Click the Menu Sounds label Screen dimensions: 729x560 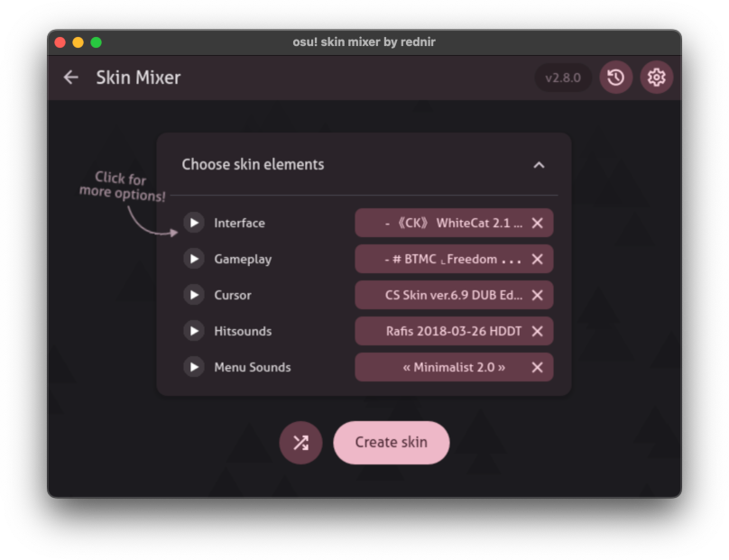click(x=253, y=367)
